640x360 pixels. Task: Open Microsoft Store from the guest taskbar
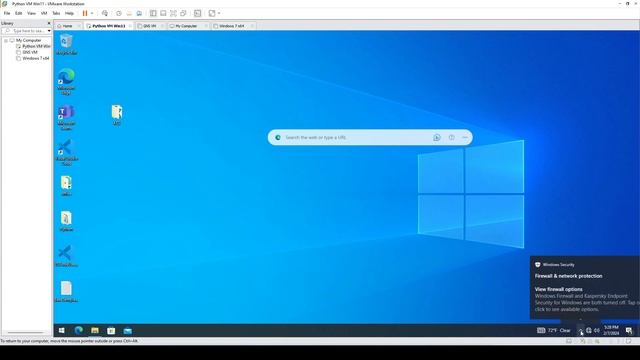tap(111, 331)
